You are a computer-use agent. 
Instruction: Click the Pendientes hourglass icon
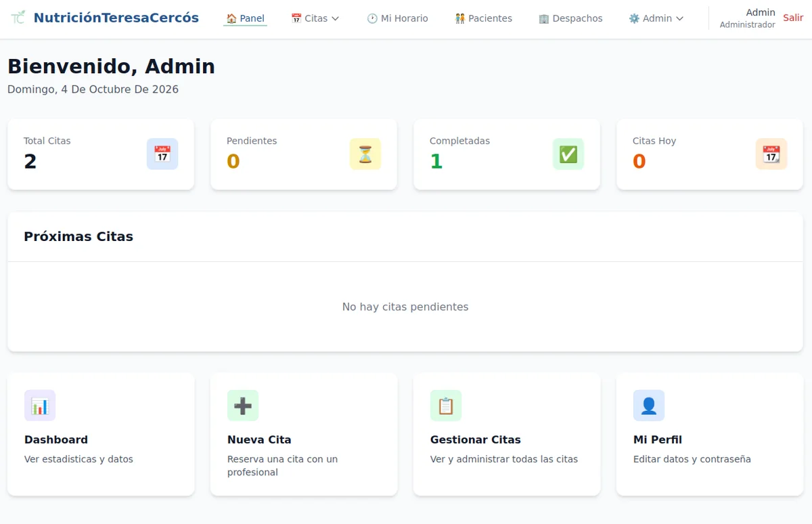[x=365, y=154]
